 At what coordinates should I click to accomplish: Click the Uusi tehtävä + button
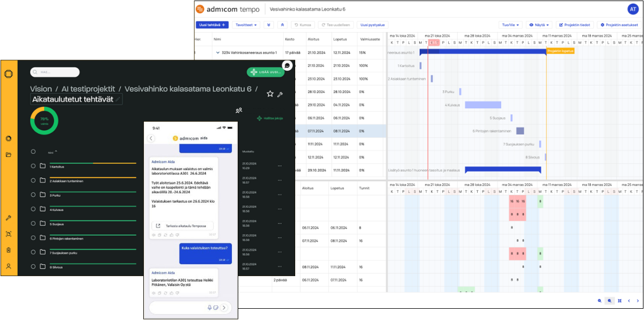pyautogui.click(x=213, y=25)
